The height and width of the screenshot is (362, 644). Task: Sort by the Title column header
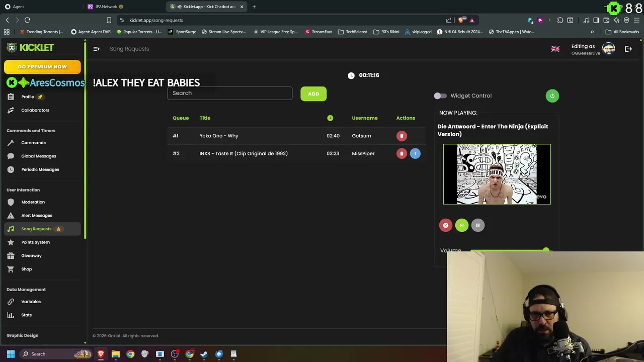pyautogui.click(x=205, y=118)
